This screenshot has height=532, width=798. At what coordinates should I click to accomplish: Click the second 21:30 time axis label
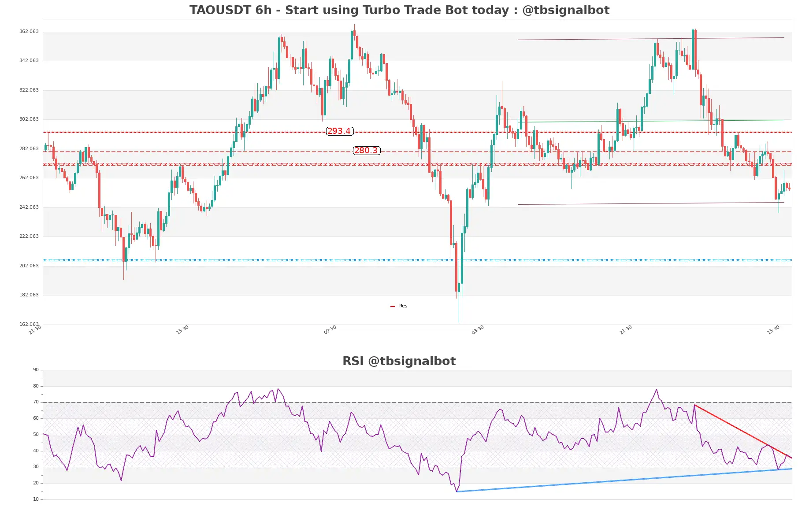point(626,330)
